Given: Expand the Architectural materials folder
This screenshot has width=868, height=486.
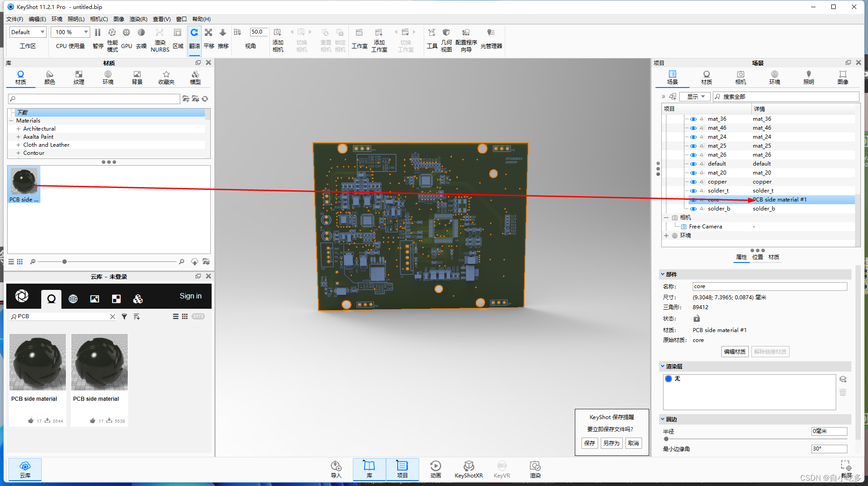Looking at the screenshot, I should coord(18,129).
